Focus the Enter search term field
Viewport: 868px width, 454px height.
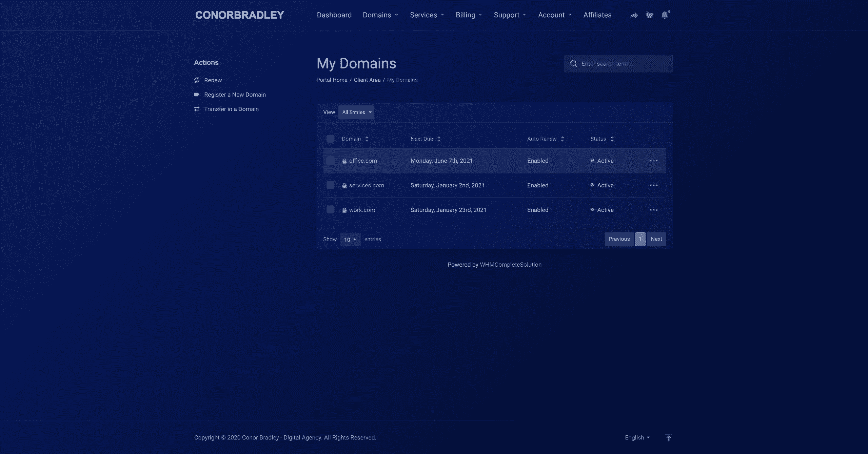tap(618, 64)
